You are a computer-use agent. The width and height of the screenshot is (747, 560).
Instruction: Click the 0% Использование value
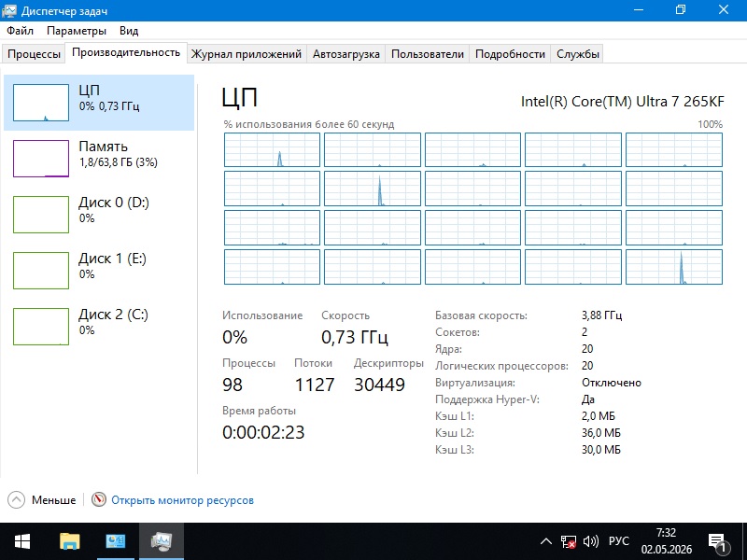(234, 337)
